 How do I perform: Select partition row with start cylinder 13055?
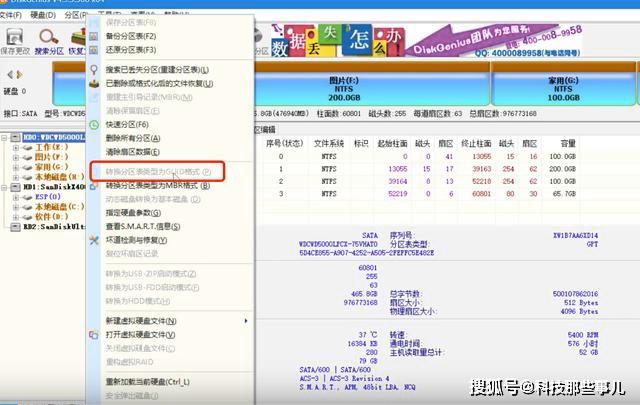tap(420, 169)
